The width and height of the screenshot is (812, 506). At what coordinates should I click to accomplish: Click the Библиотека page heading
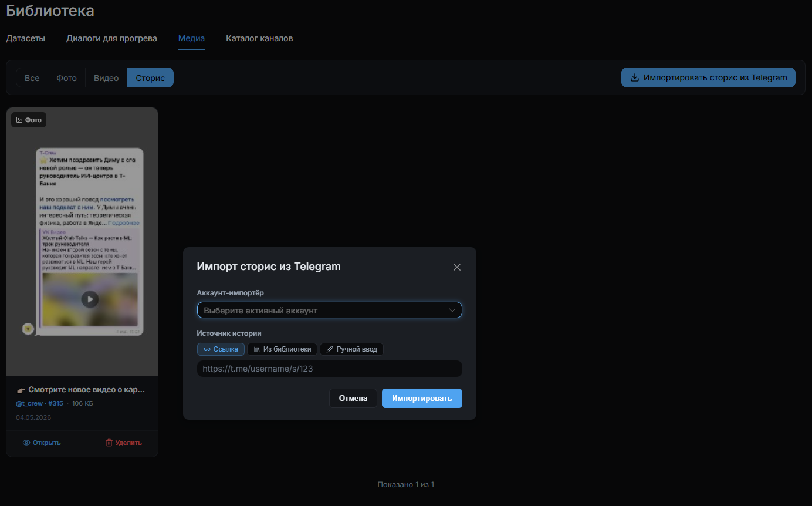pyautogui.click(x=50, y=10)
